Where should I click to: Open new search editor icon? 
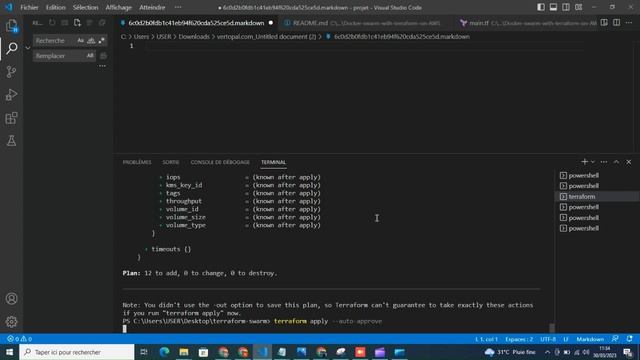click(x=77, y=23)
